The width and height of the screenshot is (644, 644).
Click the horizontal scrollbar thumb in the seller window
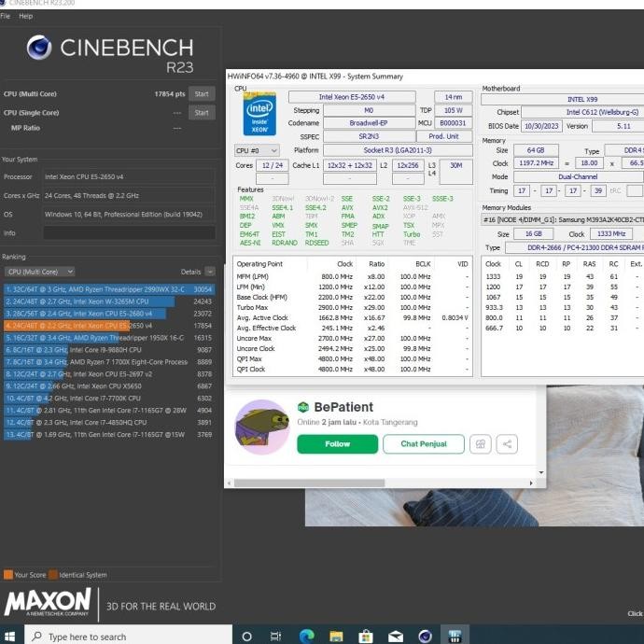pyautogui.click(x=309, y=483)
